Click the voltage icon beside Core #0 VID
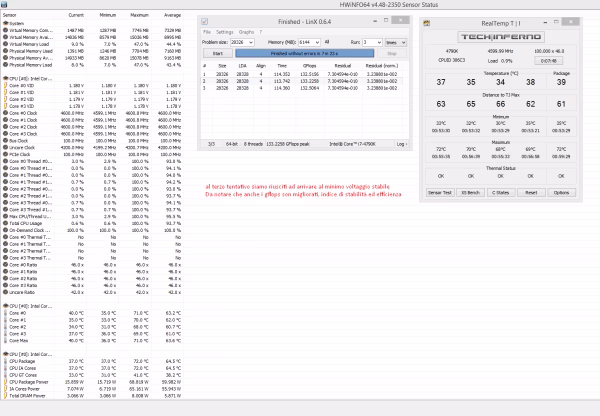 (x=5, y=85)
